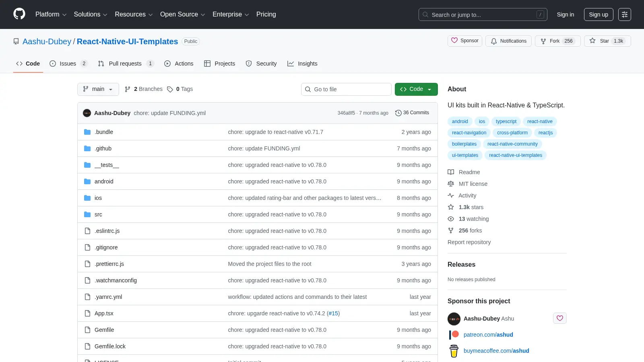Open the .yarnrc.yml file name

(x=108, y=297)
